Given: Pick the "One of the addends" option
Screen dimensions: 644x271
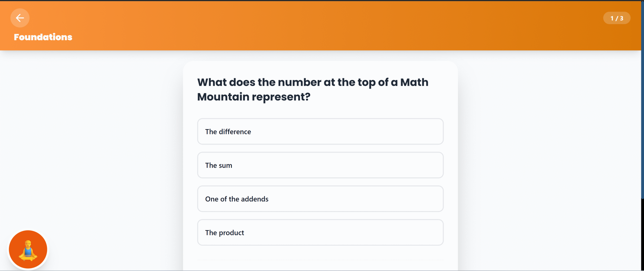Looking at the screenshot, I should pyautogui.click(x=320, y=199).
